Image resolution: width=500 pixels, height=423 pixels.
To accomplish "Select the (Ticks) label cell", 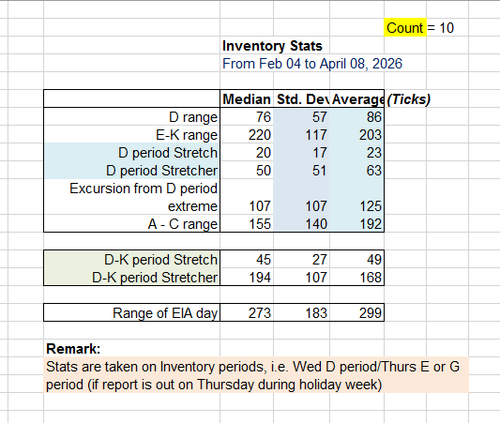I will click(x=409, y=99).
